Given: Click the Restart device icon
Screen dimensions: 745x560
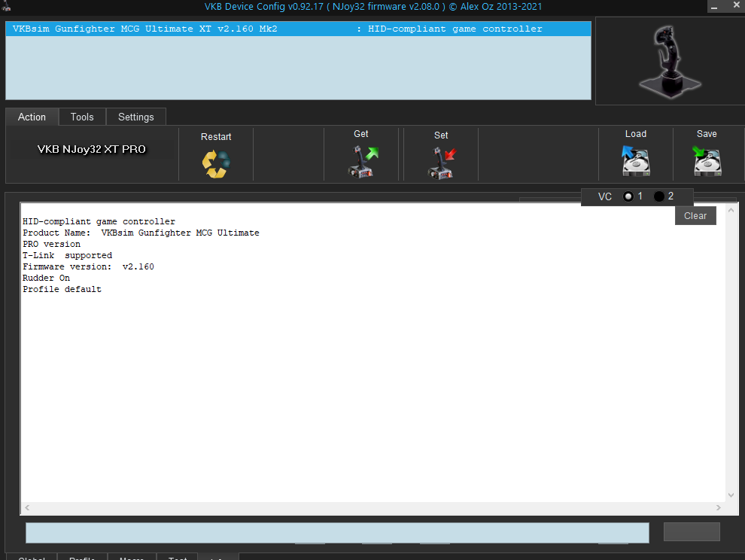Looking at the screenshot, I should pyautogui.click(x=216, y=164).
